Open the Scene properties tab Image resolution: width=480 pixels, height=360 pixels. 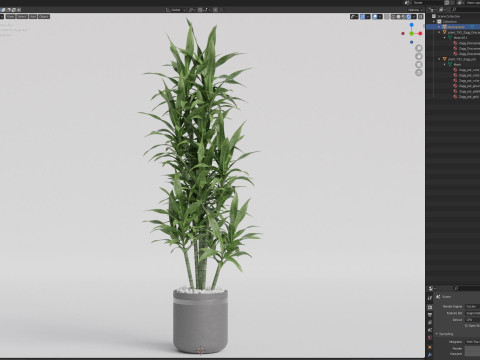[x=430, y=330]
